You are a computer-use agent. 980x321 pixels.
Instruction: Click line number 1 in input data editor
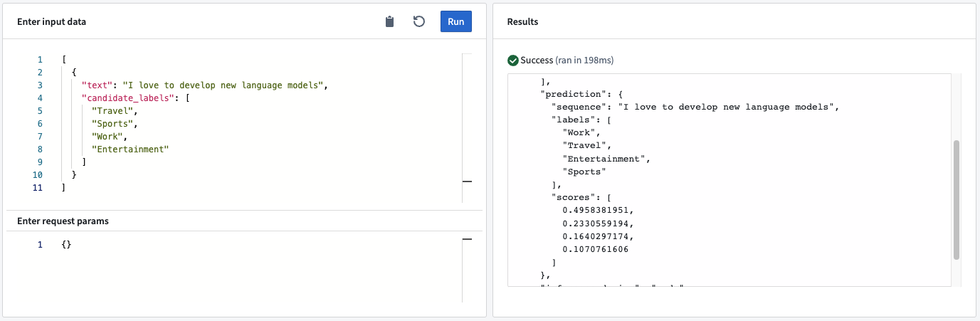pyautogui.click(x=41, y=60)
